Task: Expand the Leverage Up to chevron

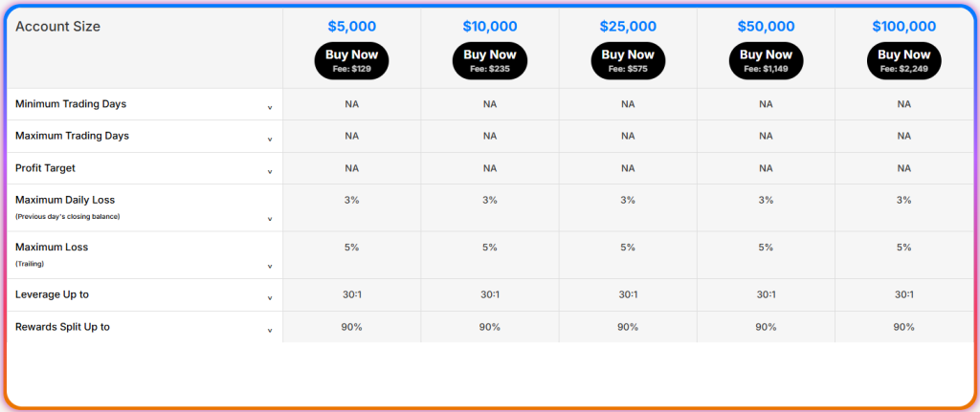Action: (x=270, y=298)
